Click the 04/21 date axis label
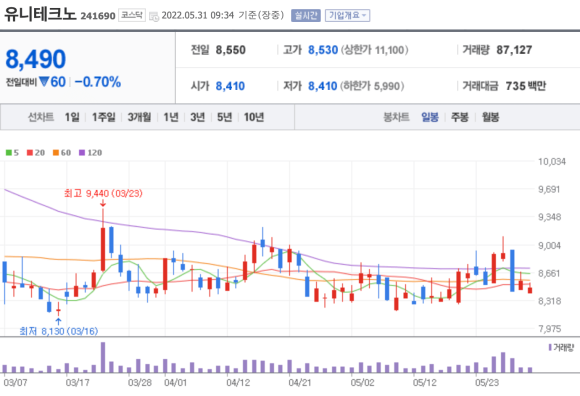Image resolution: width=580 pixels, height=396 pixels. (x=300, y=382)
